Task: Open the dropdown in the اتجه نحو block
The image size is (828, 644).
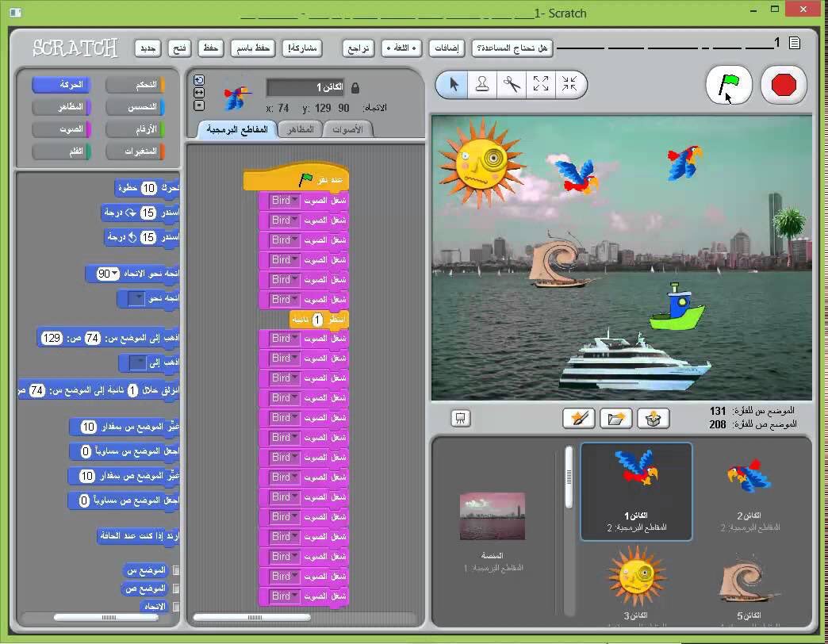Action: click(x=136, y=298)
